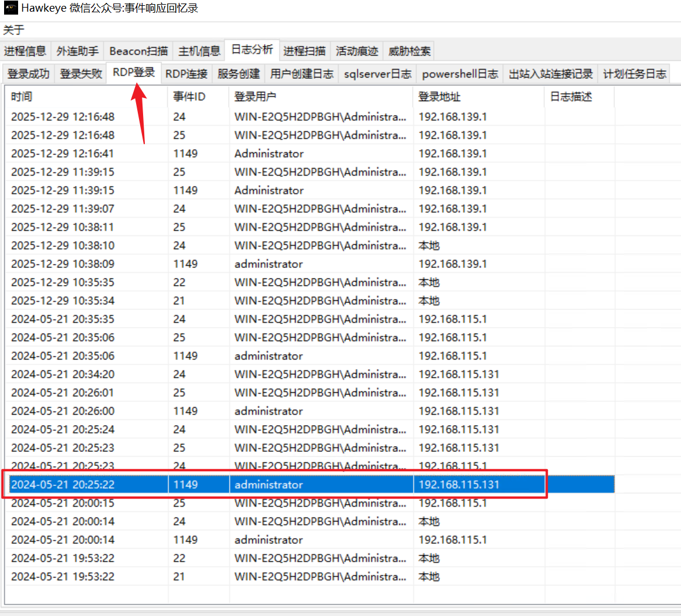This screenshot has width=681, height=616.
Task: Open the 威胁检索 tab
Action: point(409,51)
